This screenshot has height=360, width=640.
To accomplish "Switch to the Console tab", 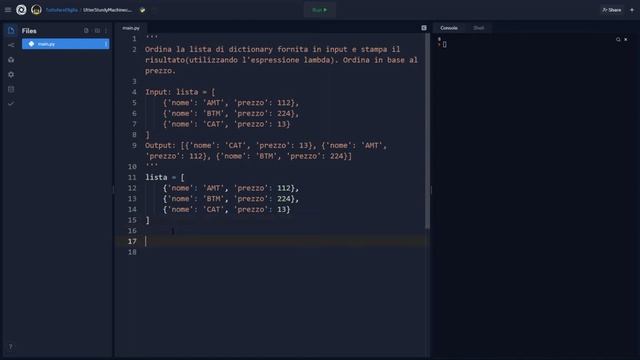I will (449, 28).
